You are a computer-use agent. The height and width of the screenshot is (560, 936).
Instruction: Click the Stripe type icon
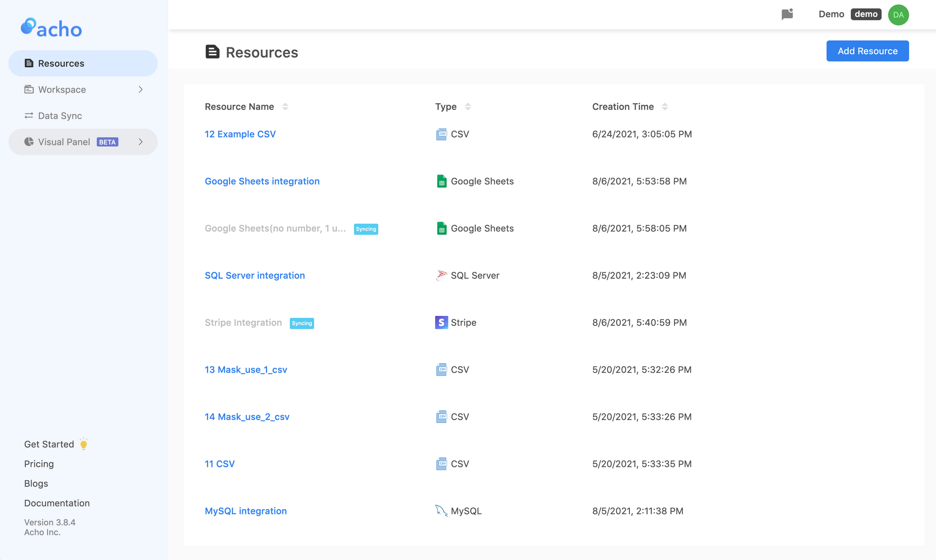(441, 322)
